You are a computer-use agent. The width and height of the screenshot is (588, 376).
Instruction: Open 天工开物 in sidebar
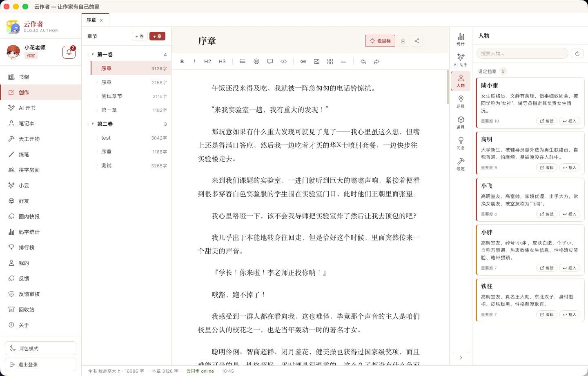click(x=41, y=139)
